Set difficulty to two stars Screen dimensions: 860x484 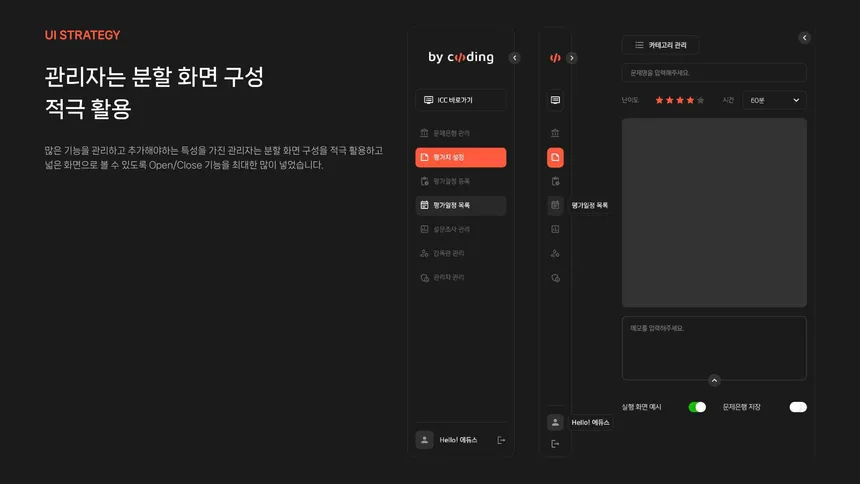click(670, 100)
